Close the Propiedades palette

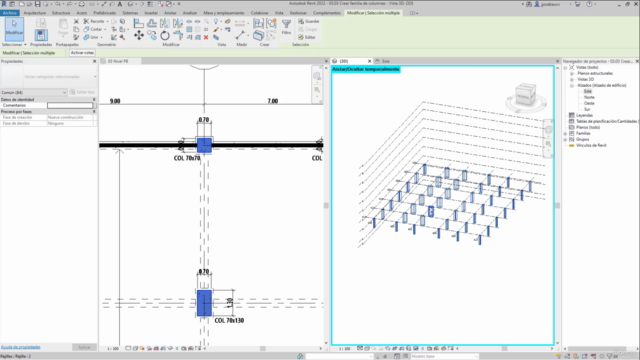point(95,61)
